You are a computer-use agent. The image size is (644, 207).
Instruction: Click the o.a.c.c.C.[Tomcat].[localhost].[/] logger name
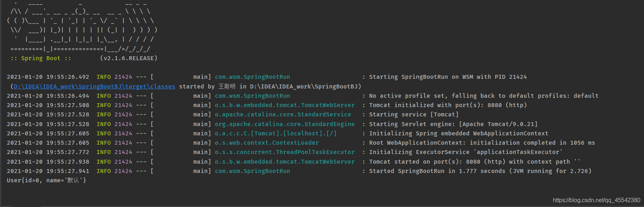pyautogui.click(x=276, y=133)
